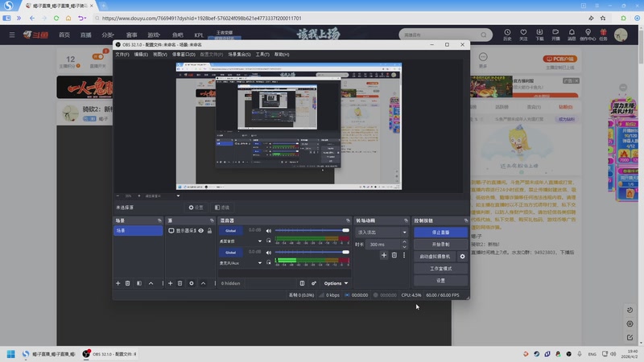Open Douyu messages bell icon
This screenshot has height=362, width=644.
(572, 35)
